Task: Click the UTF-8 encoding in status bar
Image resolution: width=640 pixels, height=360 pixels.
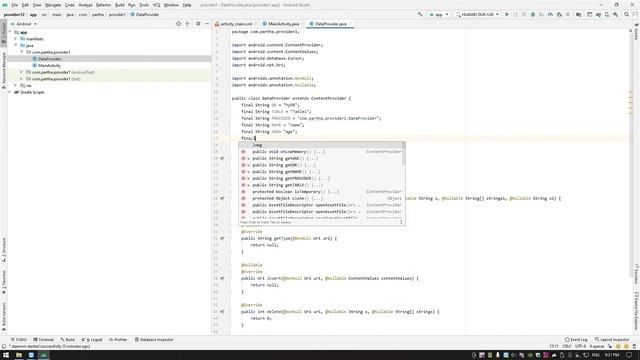Action: (580, 346)
